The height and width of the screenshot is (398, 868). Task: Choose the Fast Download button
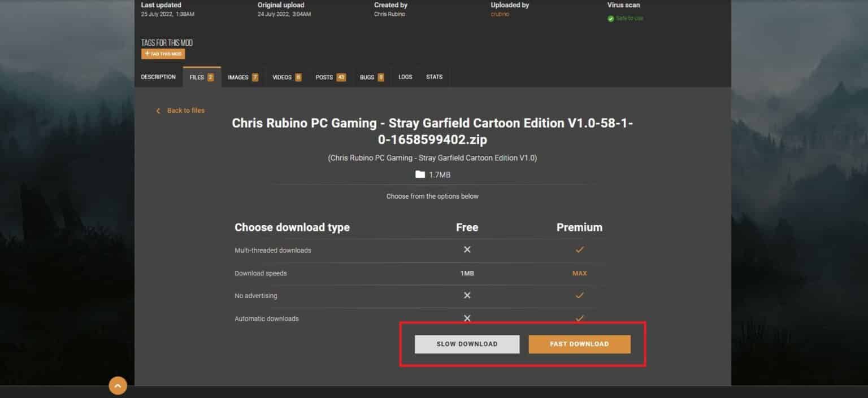point(579,344)
